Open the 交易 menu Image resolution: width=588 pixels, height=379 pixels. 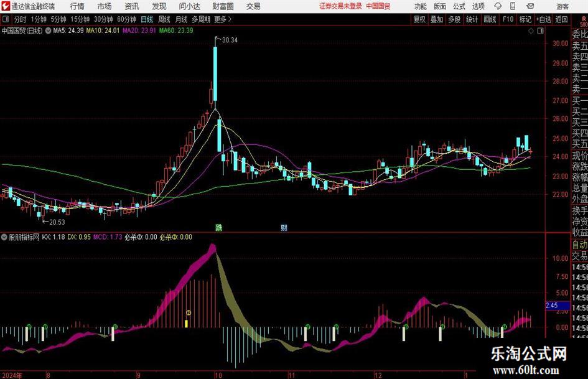(253, 6)
